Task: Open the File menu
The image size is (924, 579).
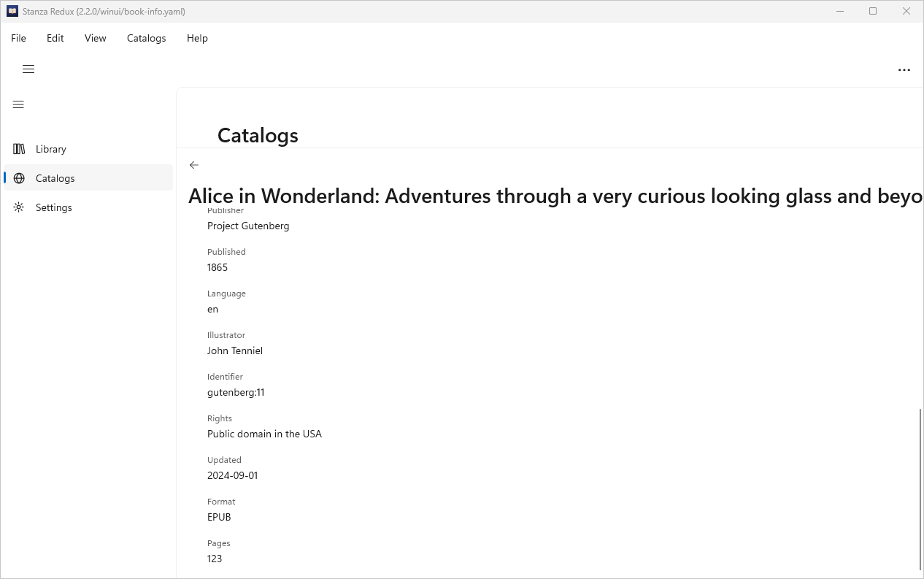Action: click(x=18, y=38)
